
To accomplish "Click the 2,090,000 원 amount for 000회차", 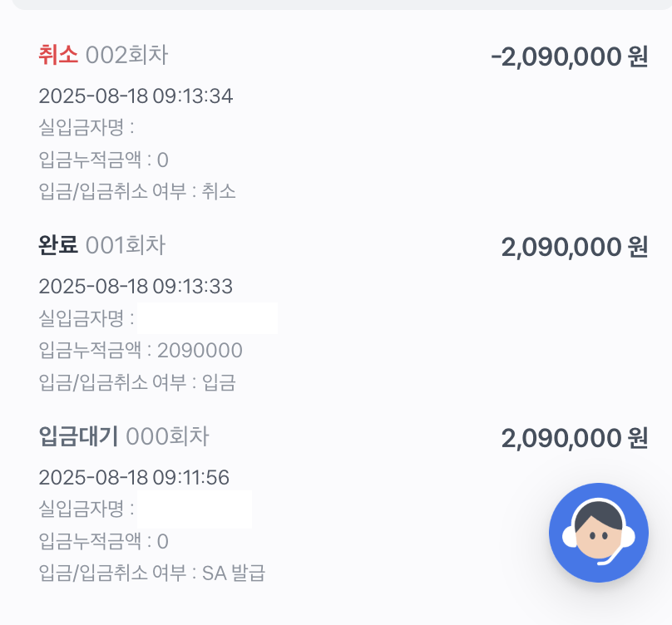I will point(575,438).
